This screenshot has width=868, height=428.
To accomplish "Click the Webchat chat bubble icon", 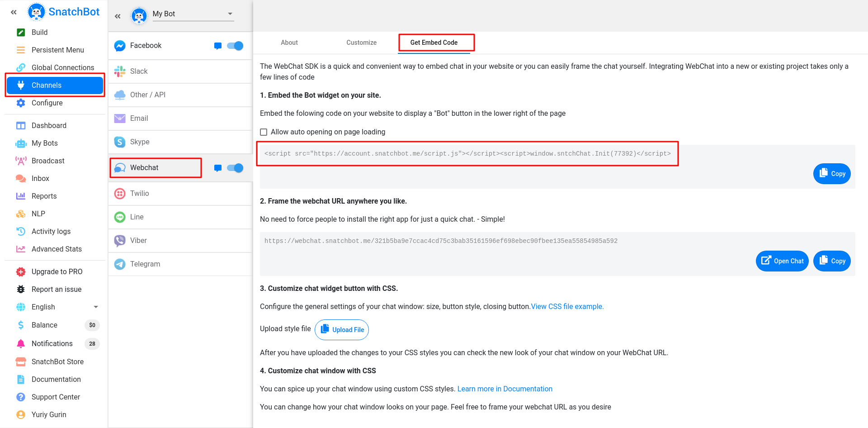I will click(x=218, y=168).
